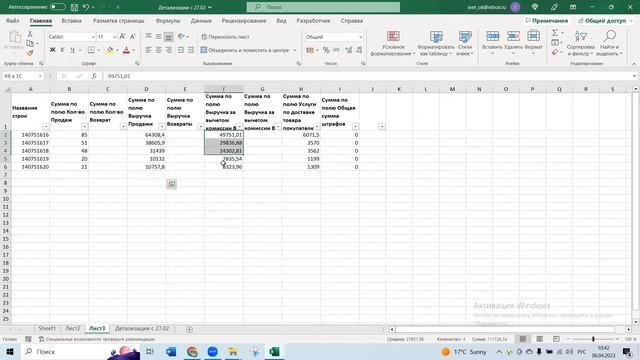The image size is (640, 360).
Task: Align text to the left
Action: (x=149, y=50)
